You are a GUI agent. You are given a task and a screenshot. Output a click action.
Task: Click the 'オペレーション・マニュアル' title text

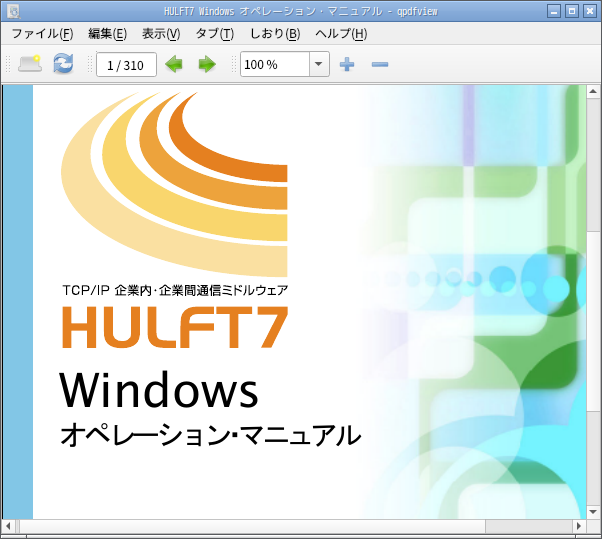(210, 435)
